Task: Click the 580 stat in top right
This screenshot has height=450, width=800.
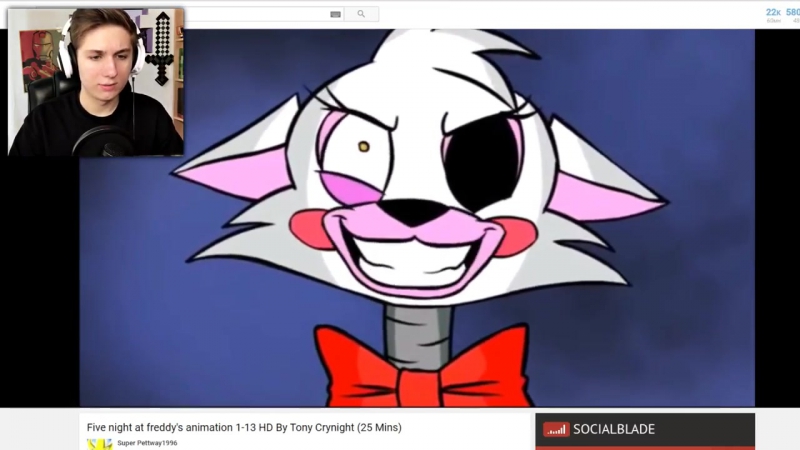Action: coord(793,12)
